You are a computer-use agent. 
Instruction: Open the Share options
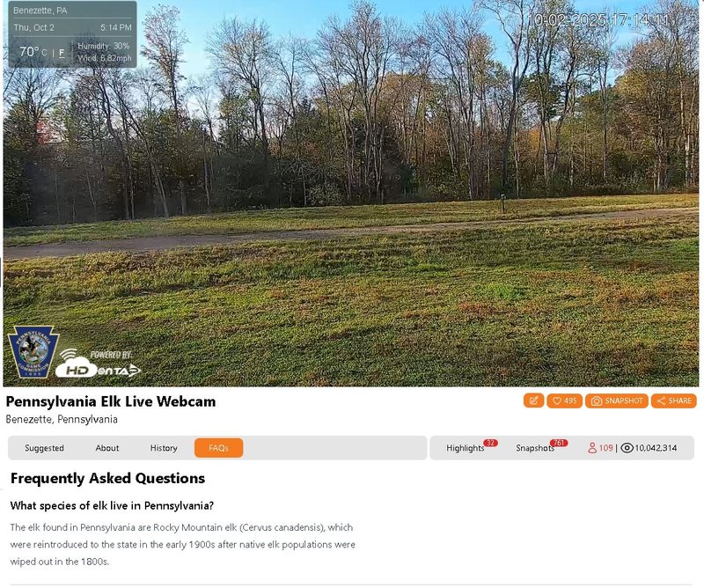(x=673, y=401)
